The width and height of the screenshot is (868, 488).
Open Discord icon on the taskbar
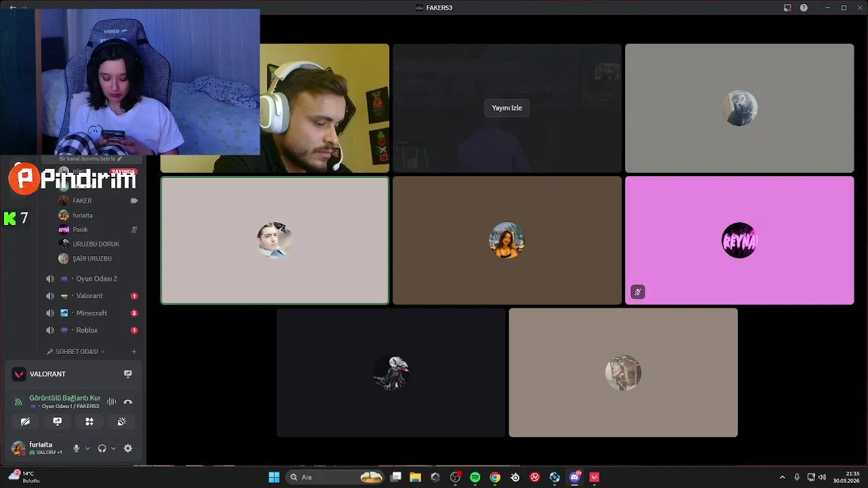click(x=575, y=477)
